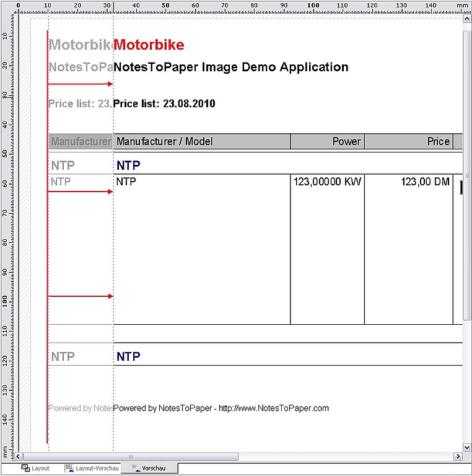Click the vertical scrollbar thumb
472x476 pixels.
pyautogui.click(x=467, y=175)
